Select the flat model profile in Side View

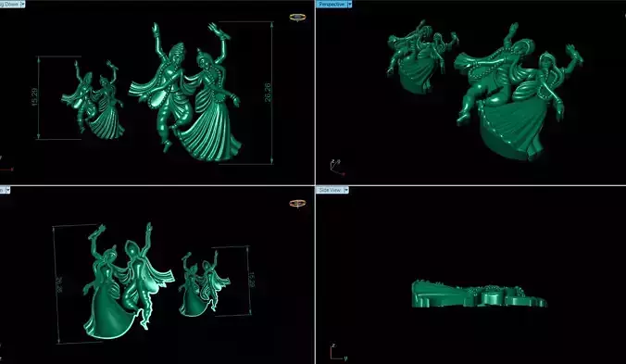coord(479,294)
